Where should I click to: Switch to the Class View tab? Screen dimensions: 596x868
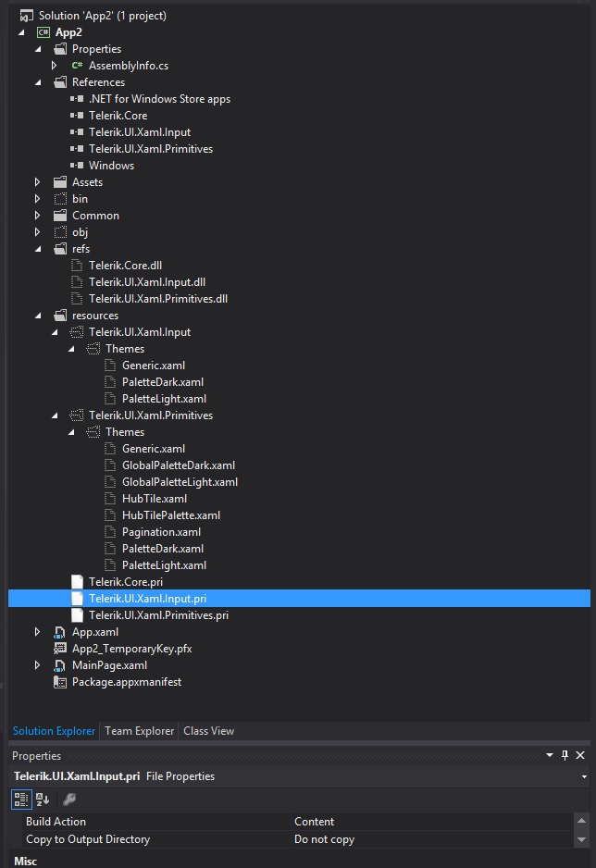coord(208,731)
